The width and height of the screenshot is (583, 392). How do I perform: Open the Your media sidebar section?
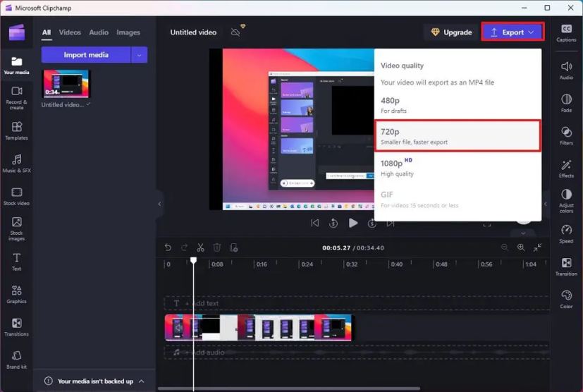[x=16, y=66]
